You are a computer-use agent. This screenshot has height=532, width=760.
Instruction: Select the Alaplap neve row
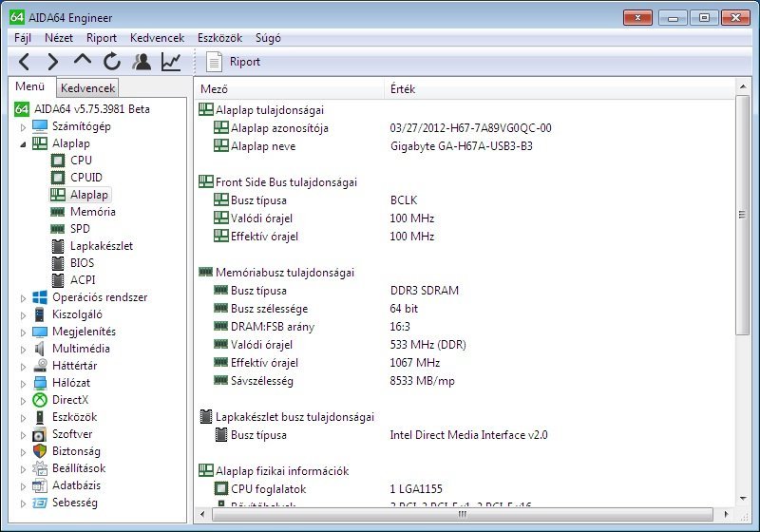[x=465, y=146]
